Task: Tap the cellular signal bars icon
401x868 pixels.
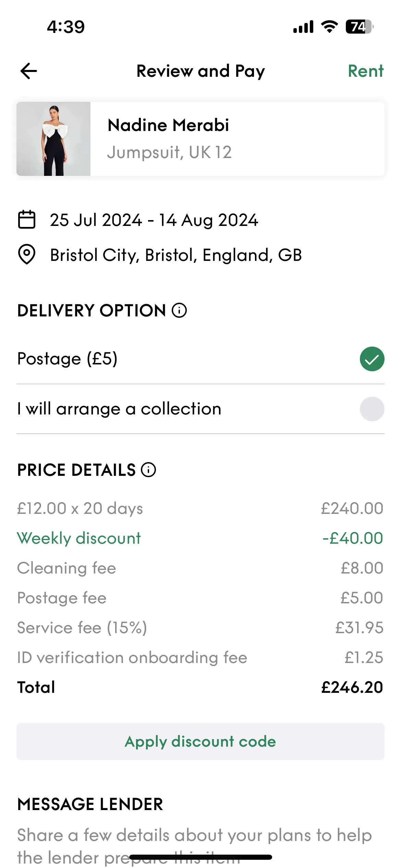Action: [303, 27]
